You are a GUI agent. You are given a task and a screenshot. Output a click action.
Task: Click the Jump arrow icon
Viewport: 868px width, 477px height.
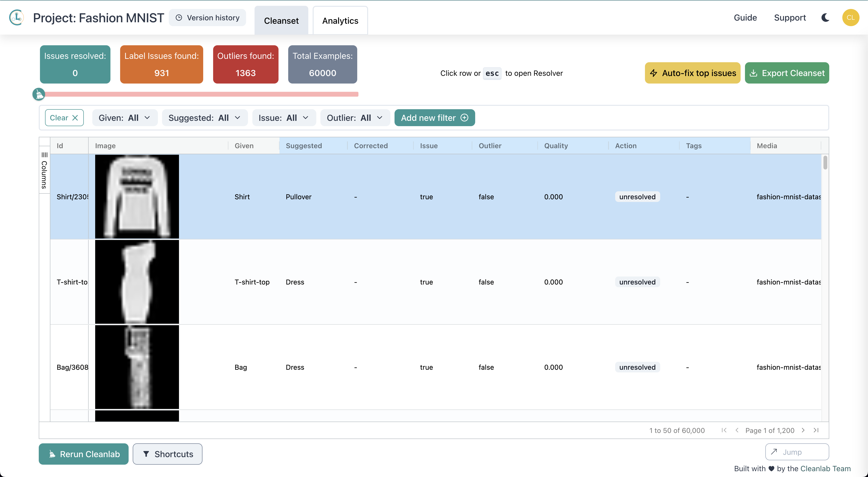(775, 452)
